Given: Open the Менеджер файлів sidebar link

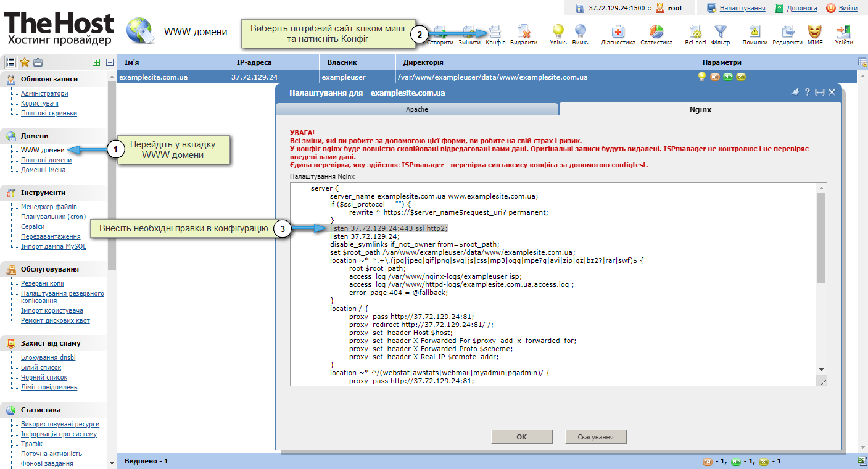Looking at the screenshot, I should pyautogui.click(x=49, y=207).
